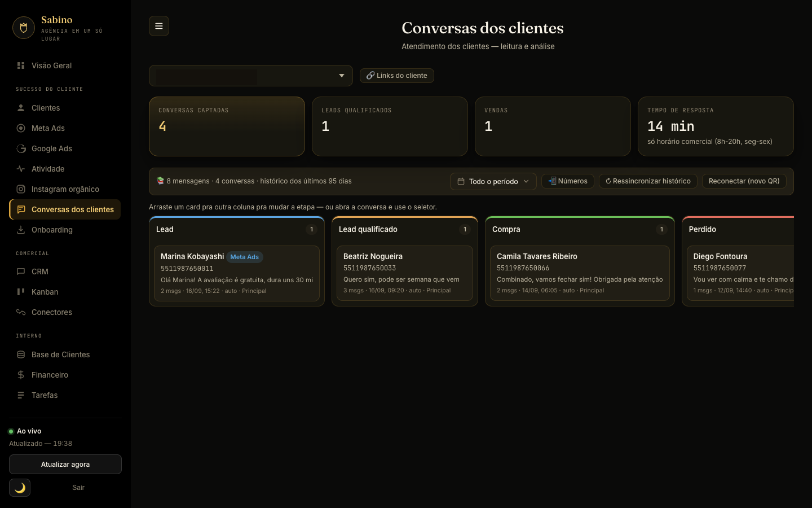Click the Financeiro dollar icon
812x508 pixels.
click(21, 375)
